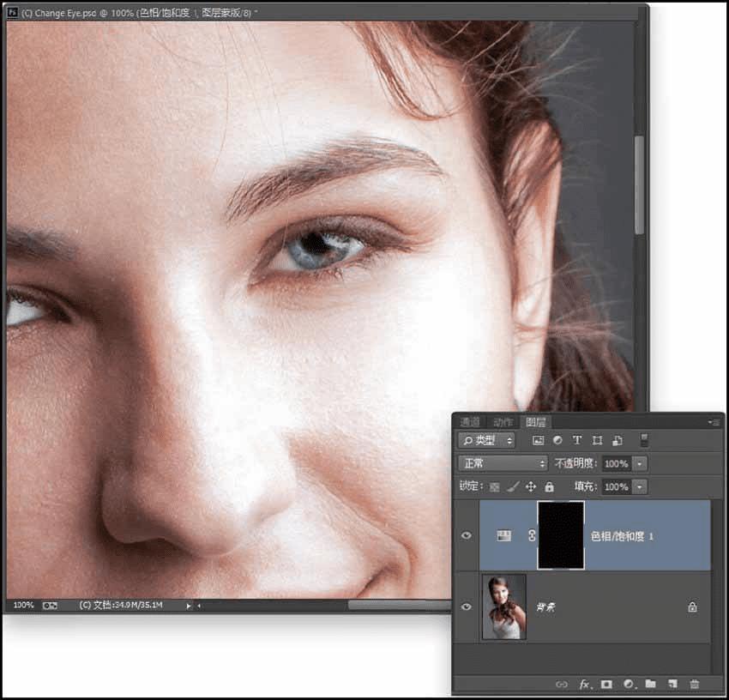Open the new adjustment layer menu icon
The height and width of the screenshot is (700, 729).
[629, 684]
